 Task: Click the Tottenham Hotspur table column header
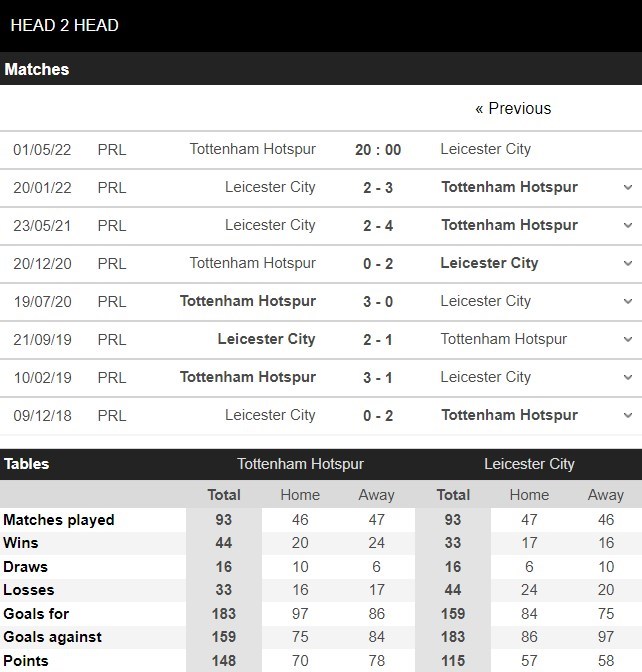coord(300,464)
